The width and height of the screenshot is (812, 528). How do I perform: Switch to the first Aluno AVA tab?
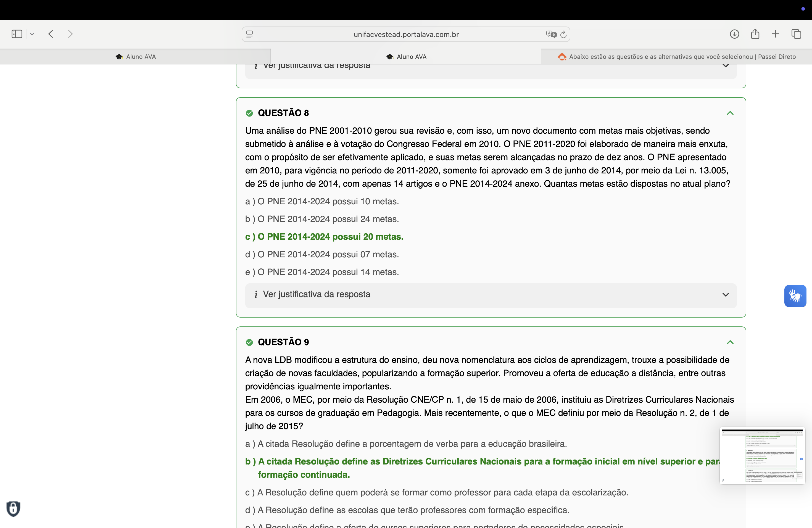(135, 57)
